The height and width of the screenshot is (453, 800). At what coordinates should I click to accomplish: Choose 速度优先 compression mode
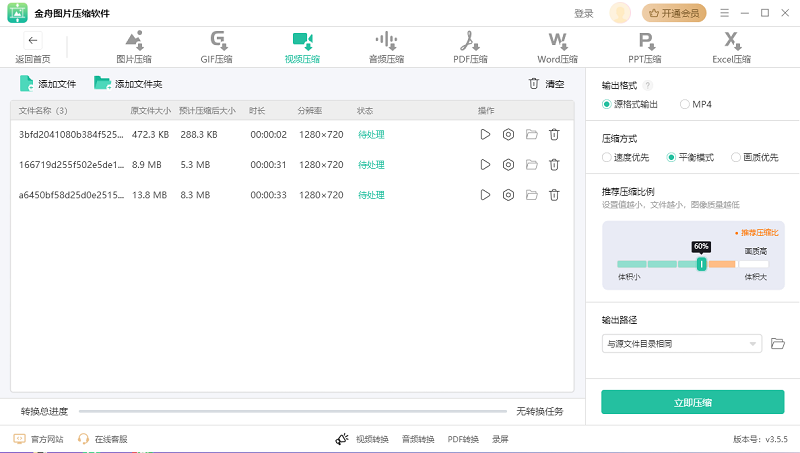coord(607,157)
